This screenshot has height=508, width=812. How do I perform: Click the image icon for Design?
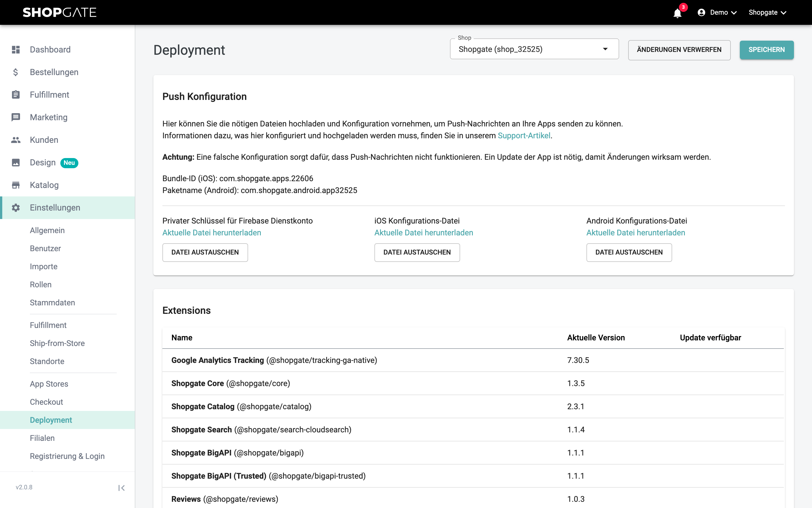pyautogui.click(x=16, y=163)
